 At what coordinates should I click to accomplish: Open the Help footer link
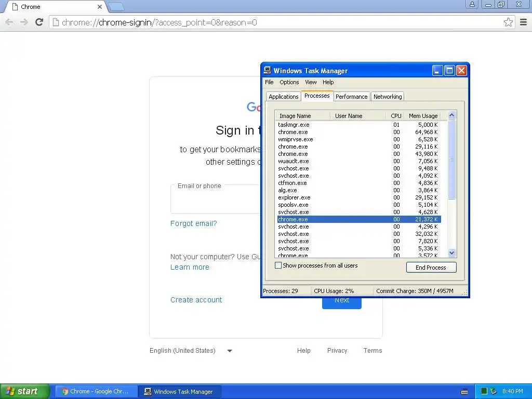point(303,351)
